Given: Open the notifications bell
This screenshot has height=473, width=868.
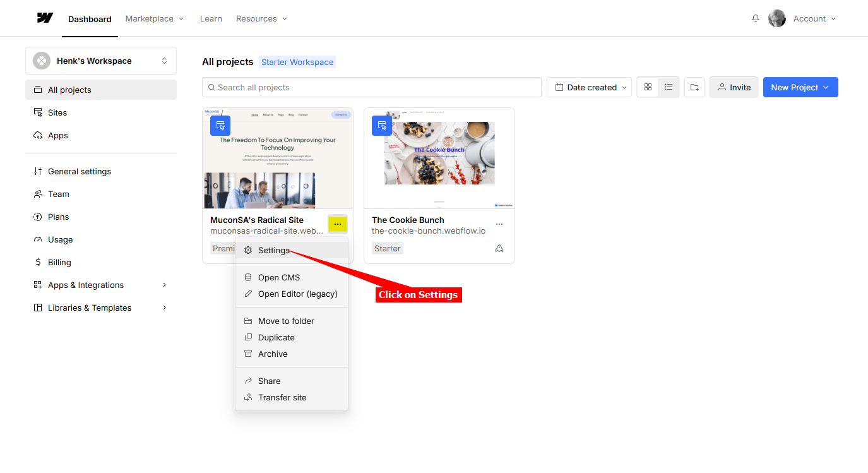Looking at the screenshot, I should tap(756, 18).
